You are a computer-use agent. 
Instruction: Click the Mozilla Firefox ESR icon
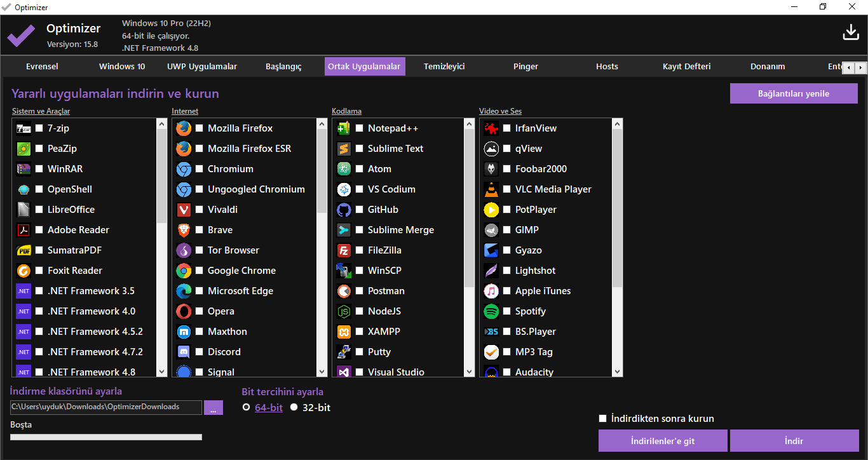coord(184,149)
